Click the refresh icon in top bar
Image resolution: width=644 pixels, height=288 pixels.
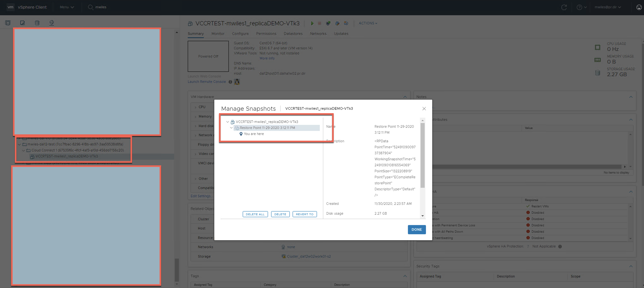pyautogui.click(x=564, y=7)
